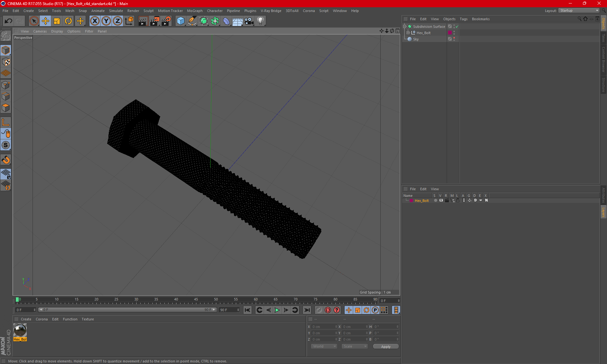Image resolution: width=607 pixels, height=364 pixels.
Task: Expand the Hex_Bolt object hierarchy
Action: (x=408, y=33)
